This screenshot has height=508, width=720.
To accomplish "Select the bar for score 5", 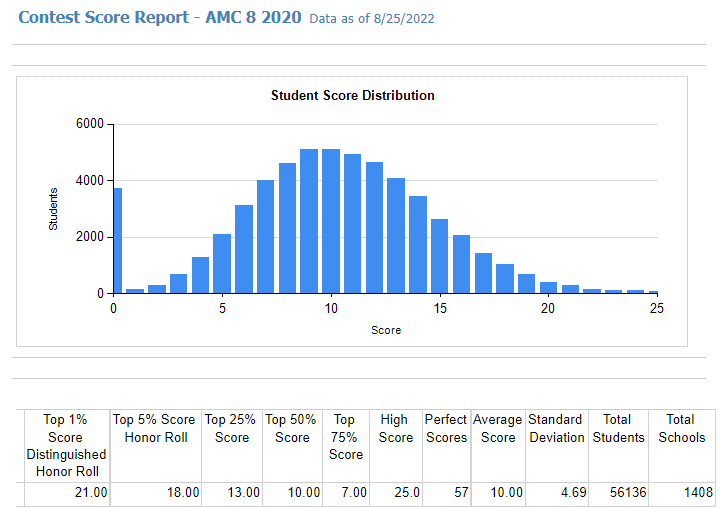I will pos(222,264).
